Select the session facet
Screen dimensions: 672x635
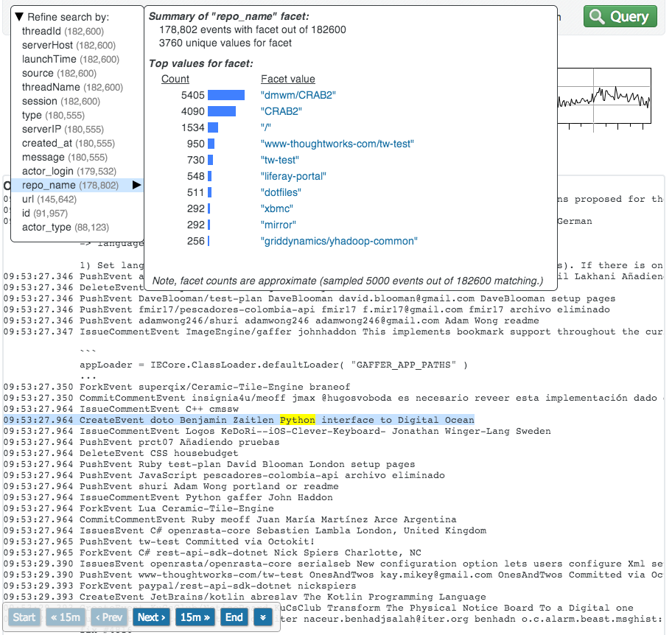(x=61, y=102)
